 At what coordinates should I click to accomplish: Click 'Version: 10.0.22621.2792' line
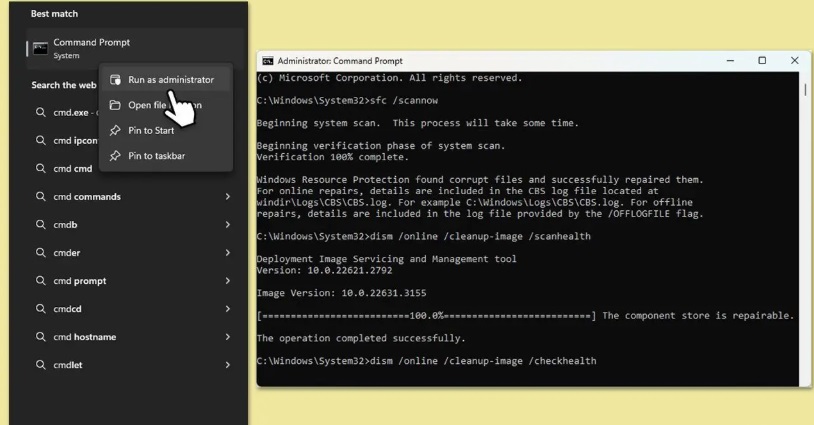point(324,270)
